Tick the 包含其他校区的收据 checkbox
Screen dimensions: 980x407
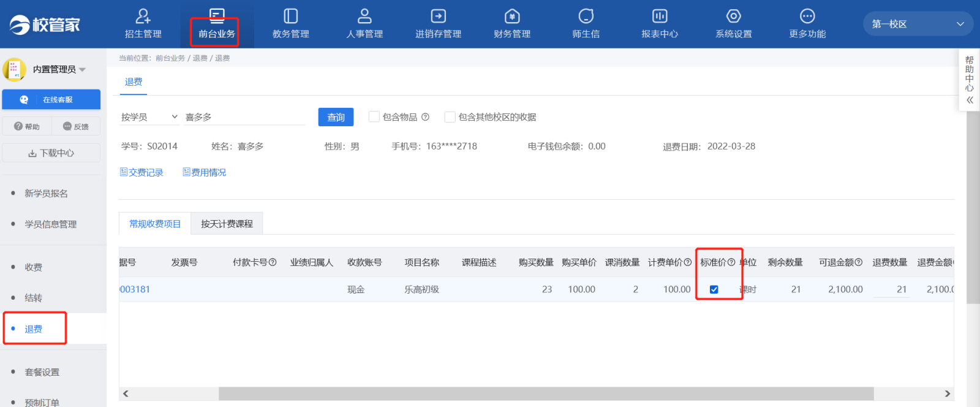click(450, 116)
